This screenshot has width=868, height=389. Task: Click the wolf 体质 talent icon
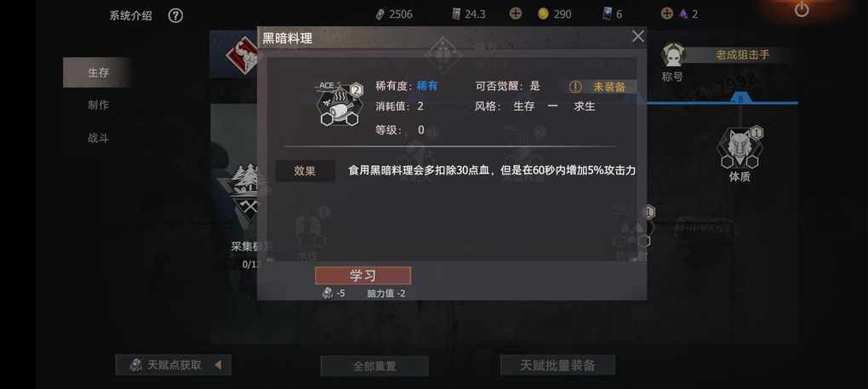739,147
